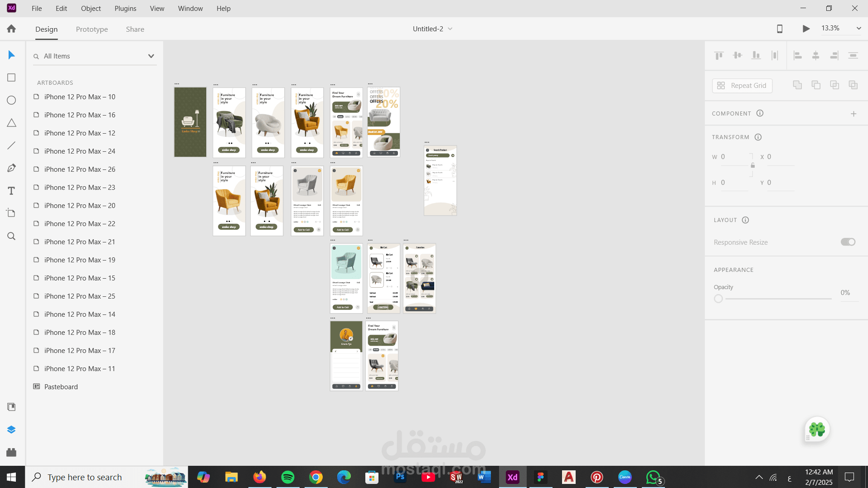Start desktop preview with play button
Screen dimensions: 868x488
806,29
